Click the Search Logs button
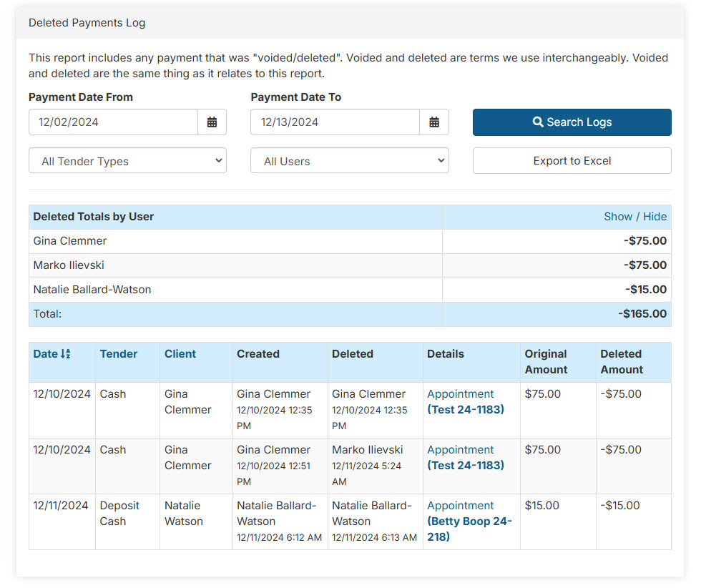701x588 pixels. click(x=572, y=122)
